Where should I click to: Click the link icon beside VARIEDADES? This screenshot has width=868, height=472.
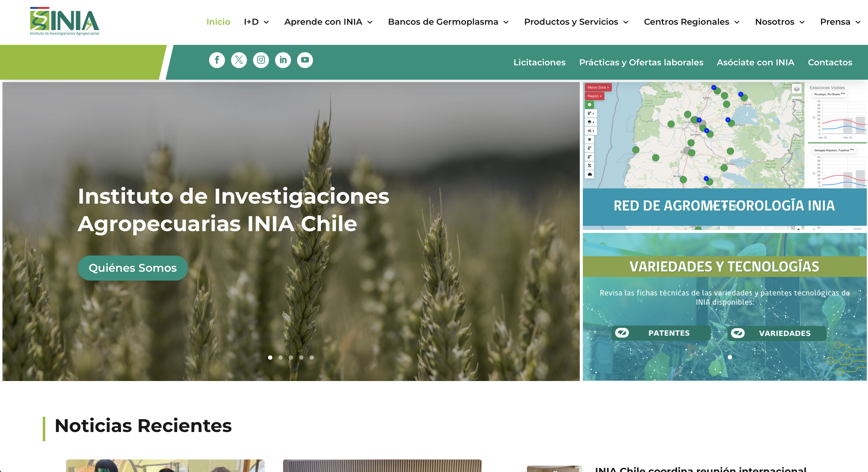coord(737,333)
